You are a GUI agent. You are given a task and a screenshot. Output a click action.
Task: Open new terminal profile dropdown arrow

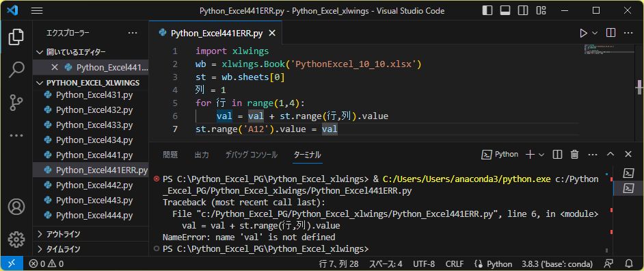(x=541, y=155)
